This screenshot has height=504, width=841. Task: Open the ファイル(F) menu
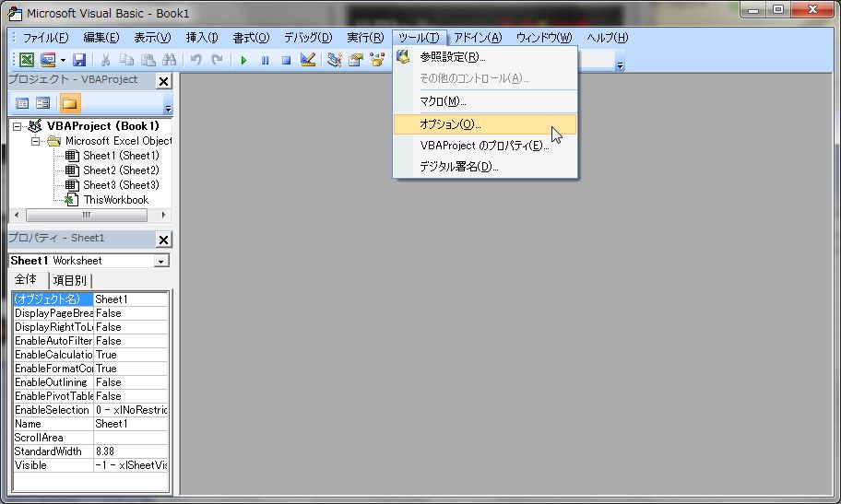coord(45,38)
